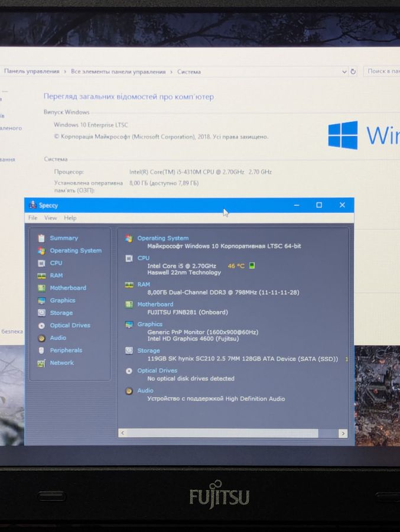The width and height of the screenshot is (400, 532).
Task: Open the CPU heading link in summary
Action: pos(144,258)
